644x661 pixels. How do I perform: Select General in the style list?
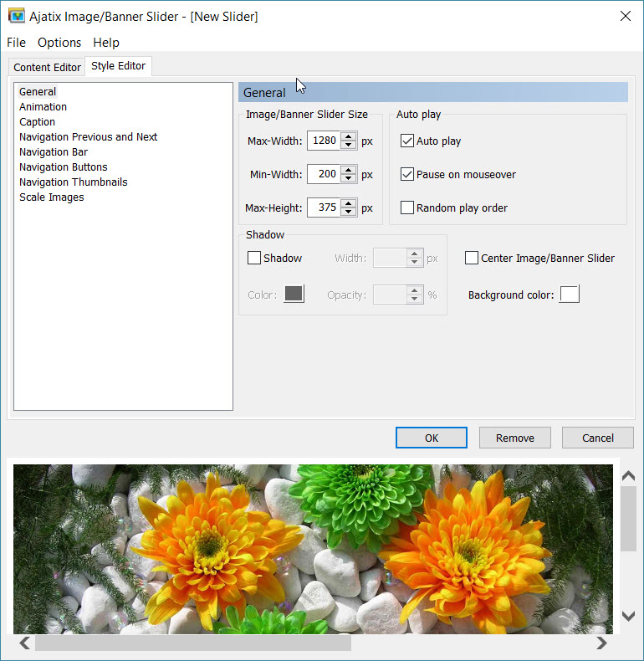[38, 92]
